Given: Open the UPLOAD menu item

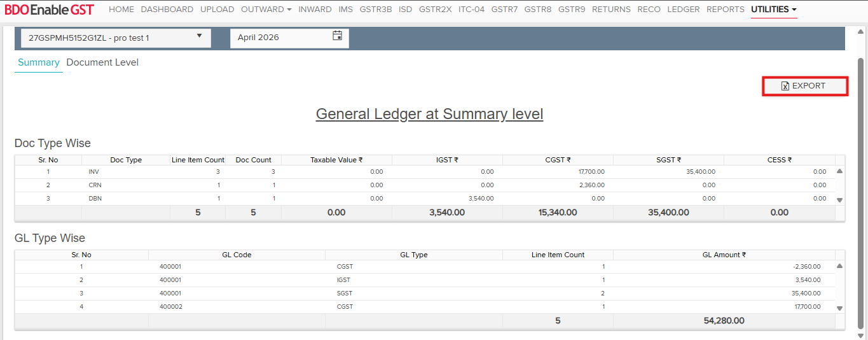Looking at the screenshot, I should coord(217,10).
